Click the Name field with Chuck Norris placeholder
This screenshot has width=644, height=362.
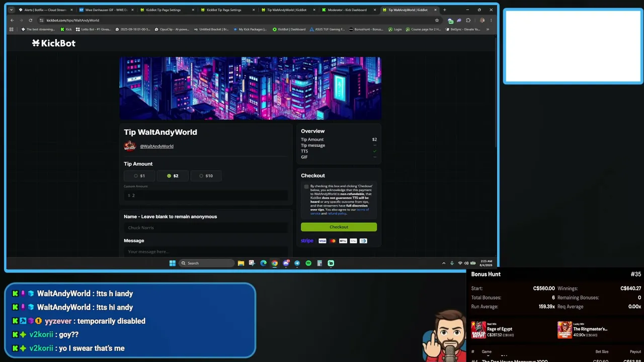pyautogui.click(x=206, y=228)
